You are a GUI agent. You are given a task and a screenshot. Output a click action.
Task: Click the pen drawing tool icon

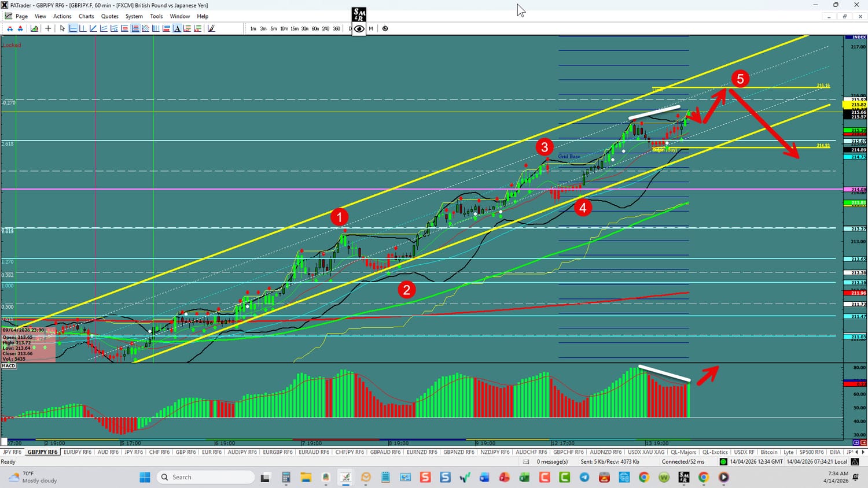(211, 28)
